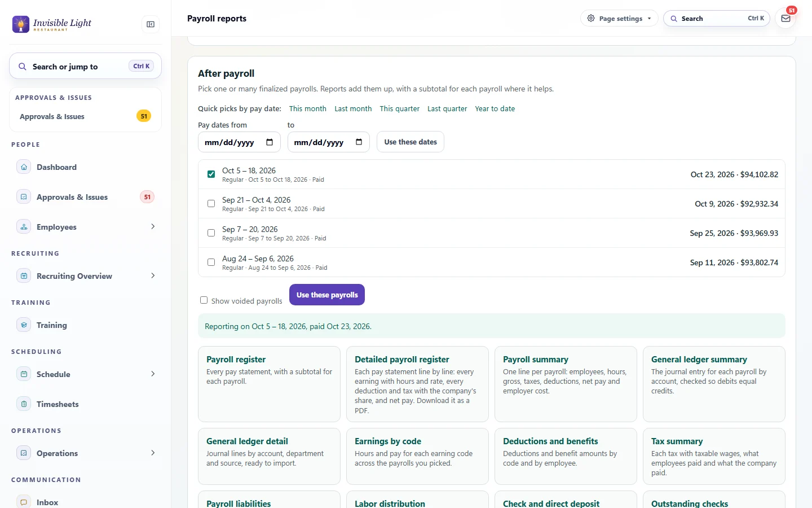This screenshot has width=812, height=508.
Task: Click the Operations sidebar icon
Action: tap(24, 453)
